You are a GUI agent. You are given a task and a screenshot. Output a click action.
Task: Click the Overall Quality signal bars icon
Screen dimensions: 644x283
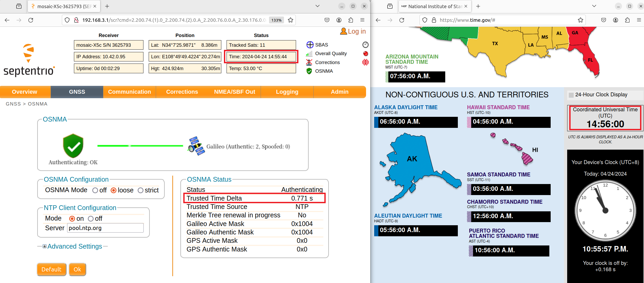point(309,54)
